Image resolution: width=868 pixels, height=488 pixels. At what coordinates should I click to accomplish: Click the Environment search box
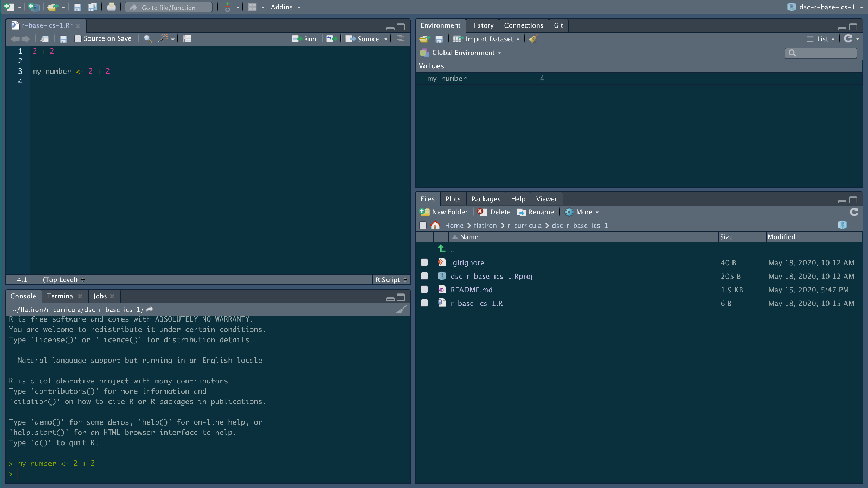[821, 53]
